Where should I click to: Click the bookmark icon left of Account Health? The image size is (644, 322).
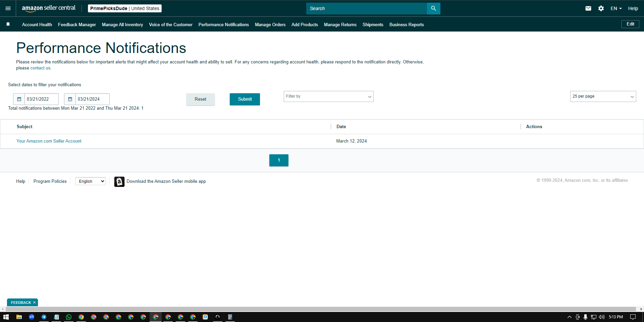click(x=8, y=24)
